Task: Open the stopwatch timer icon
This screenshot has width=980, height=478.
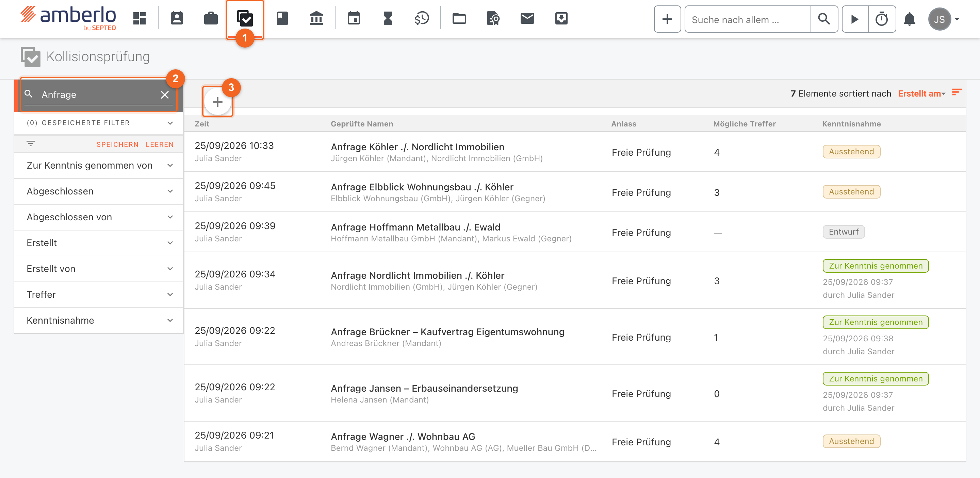Action: (882, 19)
